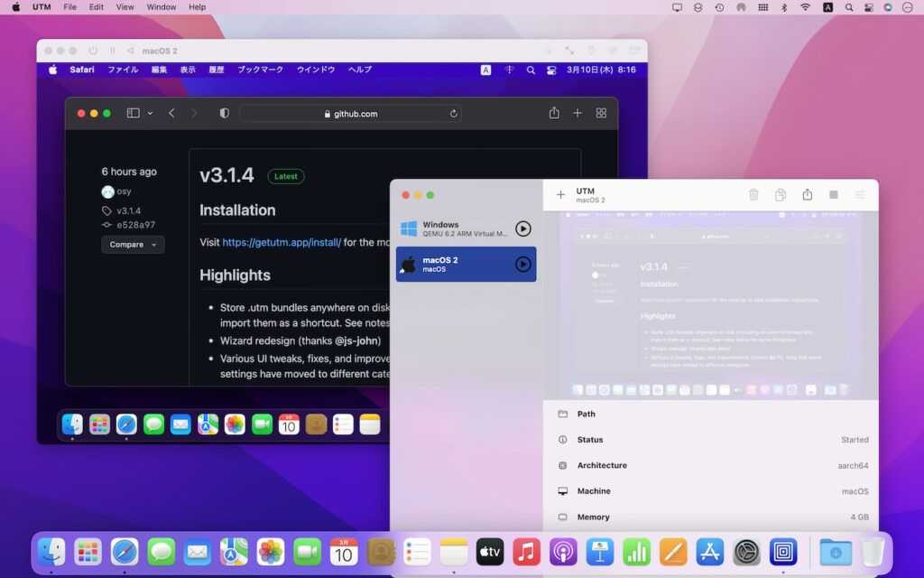This screenshot has width=924, height=578.
Task: Open Safari tab overview with the grid icon
Action: click(x=601, y=113)
